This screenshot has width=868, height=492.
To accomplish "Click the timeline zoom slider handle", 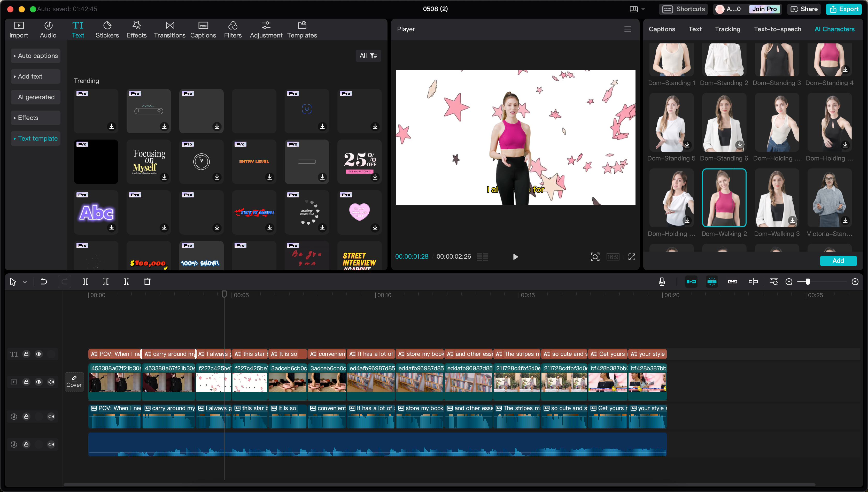I will (808, 281).
